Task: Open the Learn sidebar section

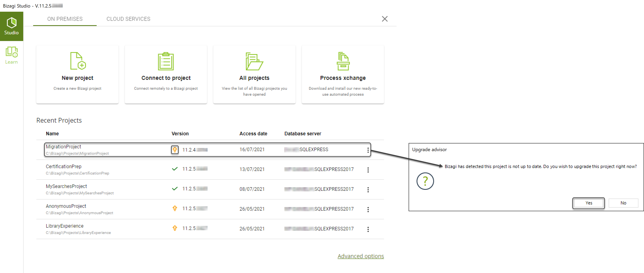Action: 12,55
